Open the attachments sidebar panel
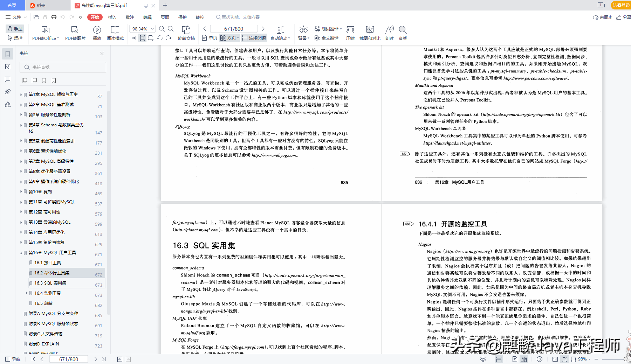Viewport: 631px width, 364px height. 7,92
